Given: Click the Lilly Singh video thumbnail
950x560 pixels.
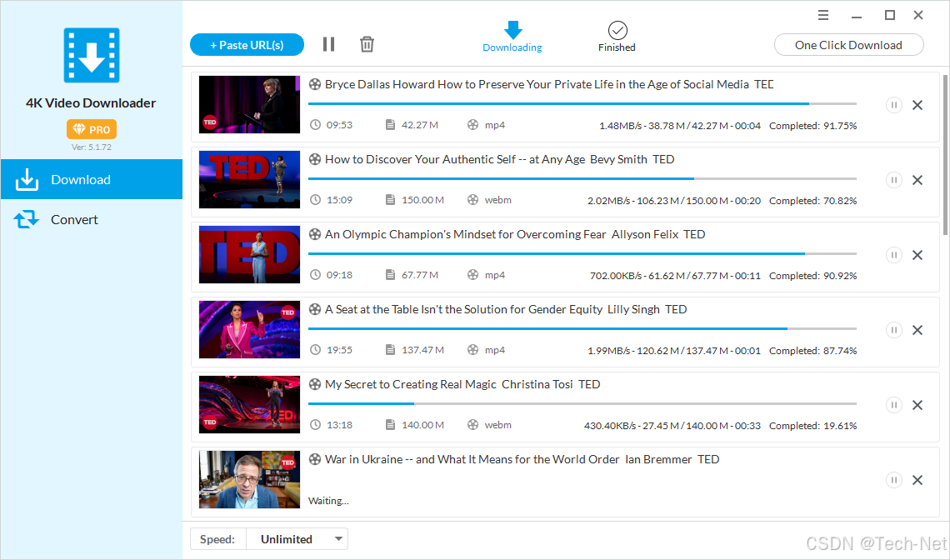Looking at the screenshot, I should tap(249, 330).
